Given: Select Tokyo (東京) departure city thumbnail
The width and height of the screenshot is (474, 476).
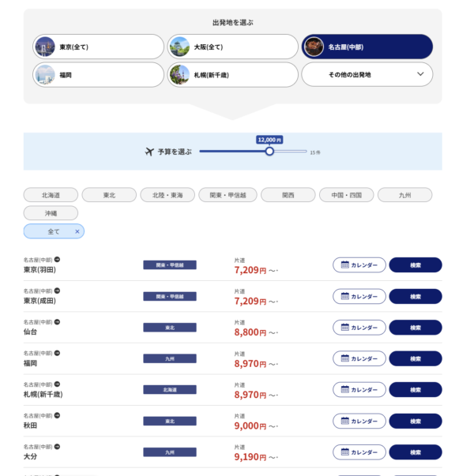Looking at the screenshot, I should tap(46, 47).
